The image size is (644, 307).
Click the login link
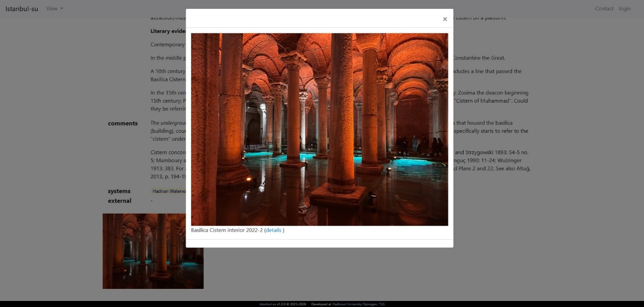pyautogui.click(x=625, y=8)
